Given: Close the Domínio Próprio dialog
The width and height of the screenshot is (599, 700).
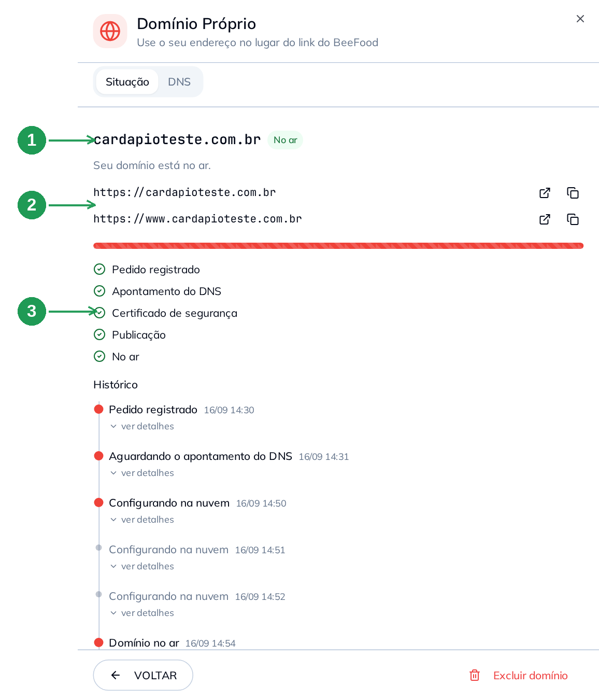Looking at the screenshot, I should tap(580, 19).
